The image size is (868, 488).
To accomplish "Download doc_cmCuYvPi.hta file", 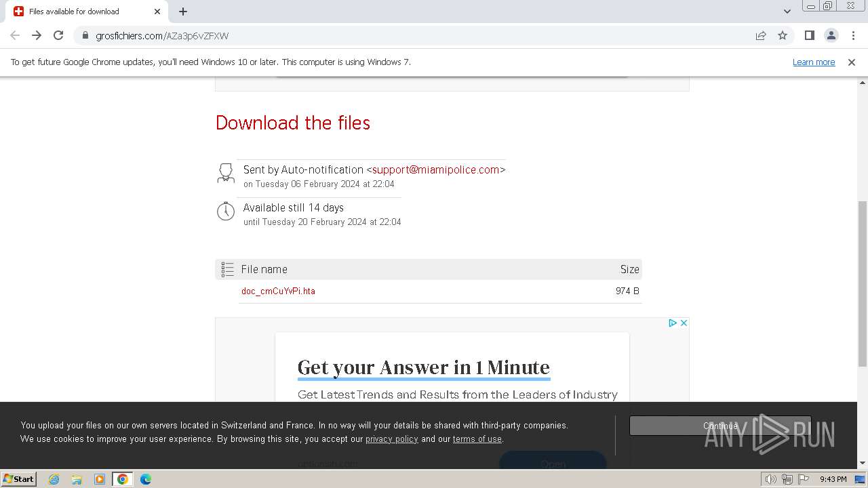I will pos(278,291).
